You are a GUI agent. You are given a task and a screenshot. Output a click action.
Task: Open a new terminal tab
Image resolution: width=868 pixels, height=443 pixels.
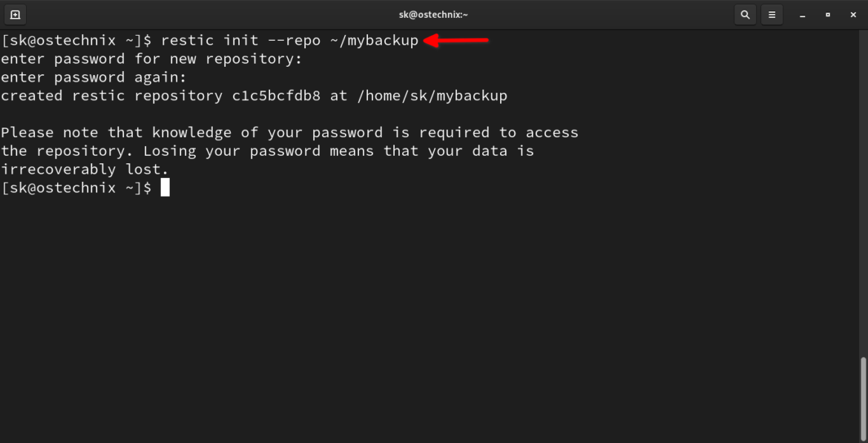15,14
